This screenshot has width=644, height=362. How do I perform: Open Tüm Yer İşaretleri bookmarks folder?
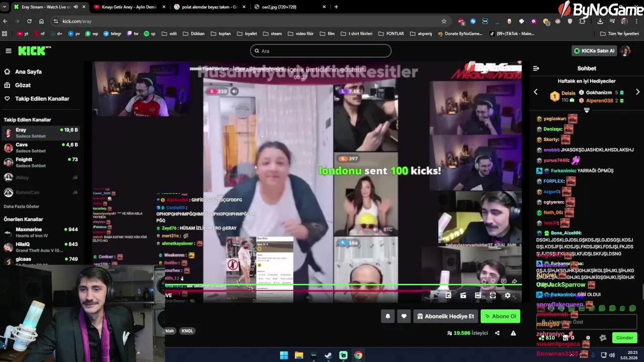point(619,34)
